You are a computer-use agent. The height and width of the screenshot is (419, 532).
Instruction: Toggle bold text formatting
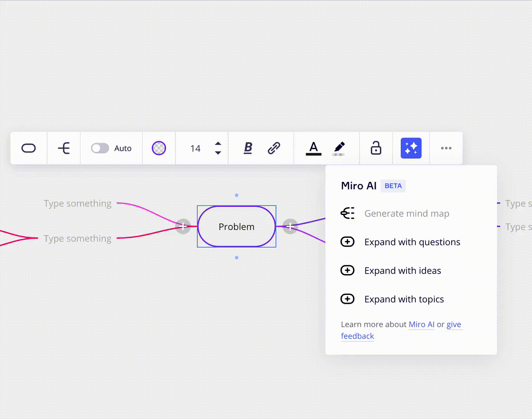[x=248, y=148]
